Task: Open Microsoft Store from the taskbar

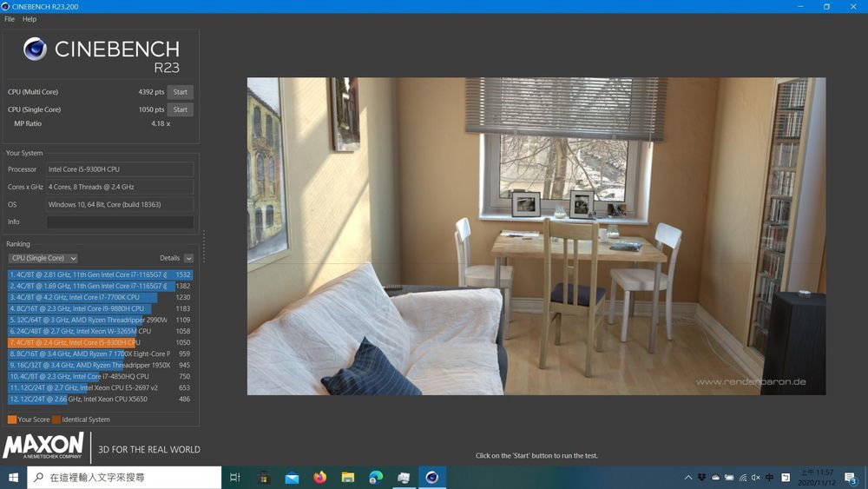Action: coord(264,478)
